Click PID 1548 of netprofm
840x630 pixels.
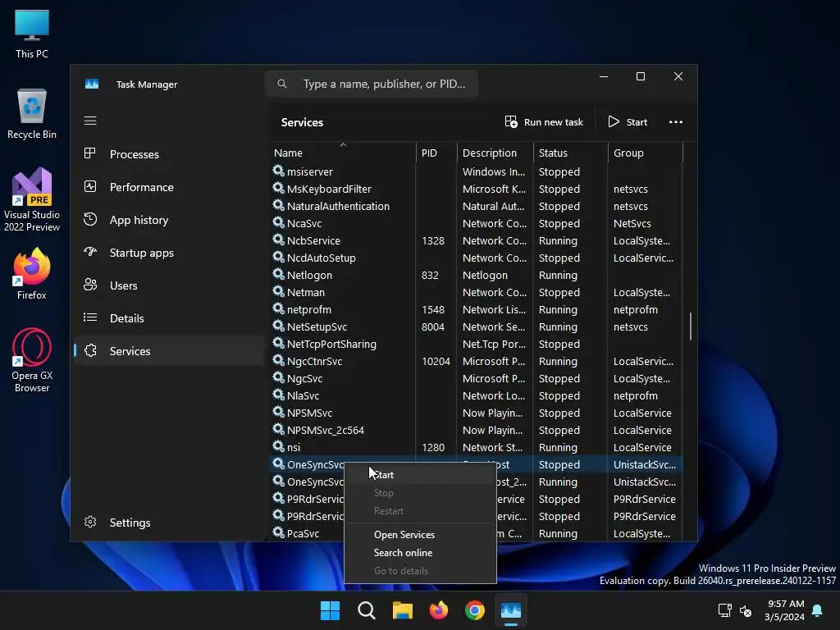[433, 309]
